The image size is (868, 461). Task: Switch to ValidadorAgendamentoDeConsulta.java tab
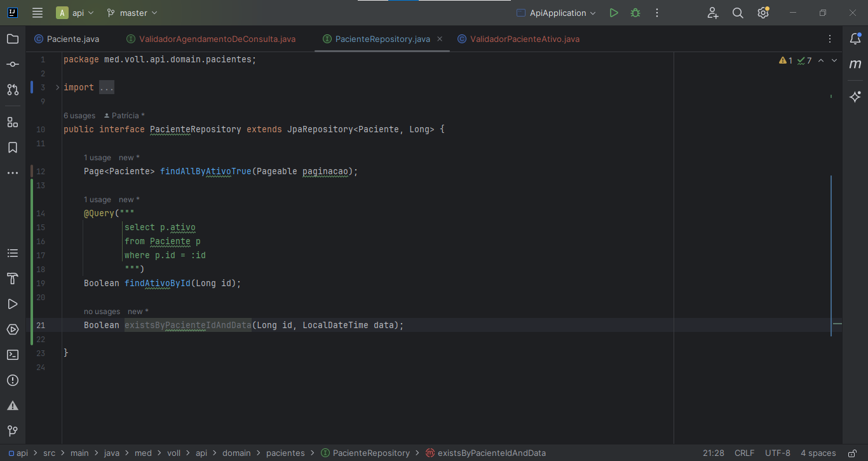pyautogui.click(x=212, y=39)
